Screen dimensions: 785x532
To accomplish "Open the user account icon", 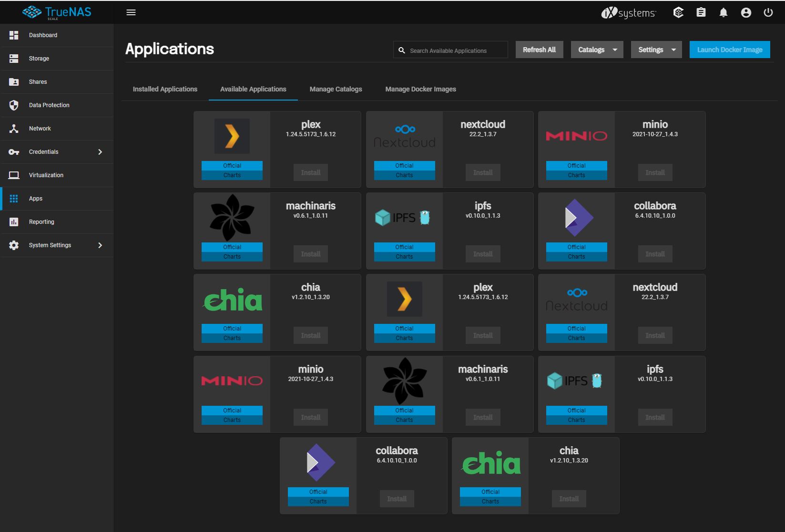I will tap(746, 12).
